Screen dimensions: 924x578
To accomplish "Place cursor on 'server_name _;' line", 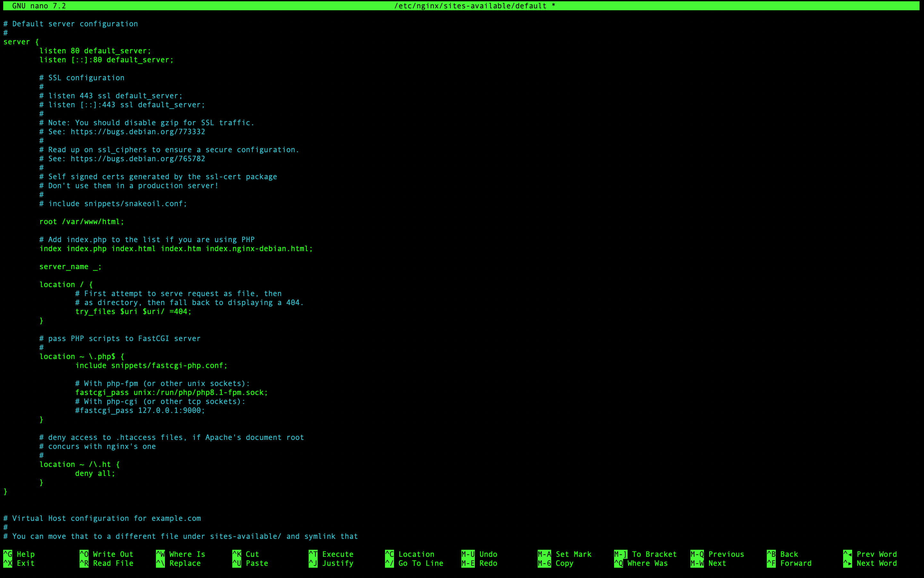I will (x=71, y=267).
